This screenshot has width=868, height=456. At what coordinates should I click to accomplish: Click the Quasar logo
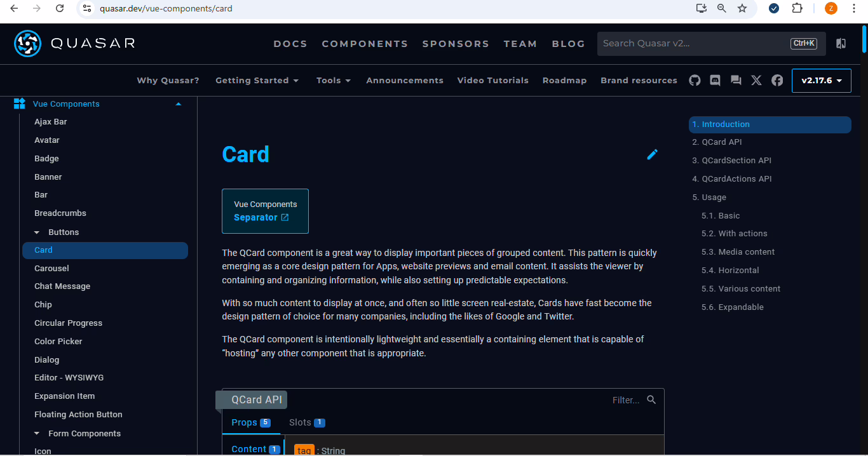click(x=74, y=43)
